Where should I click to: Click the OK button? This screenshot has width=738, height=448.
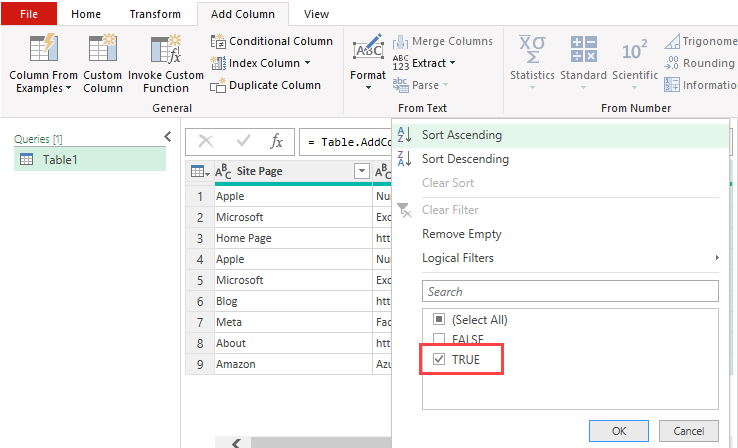click(619, 431)
